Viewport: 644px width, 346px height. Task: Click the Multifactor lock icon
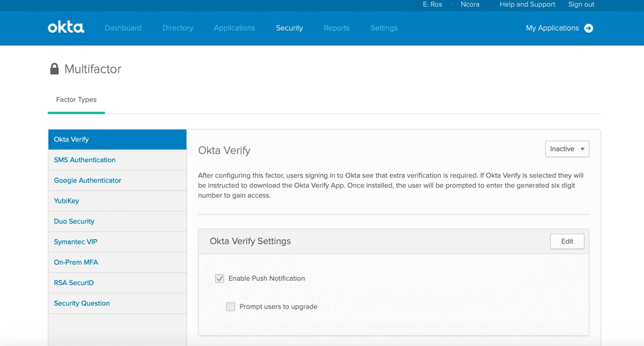55,69
